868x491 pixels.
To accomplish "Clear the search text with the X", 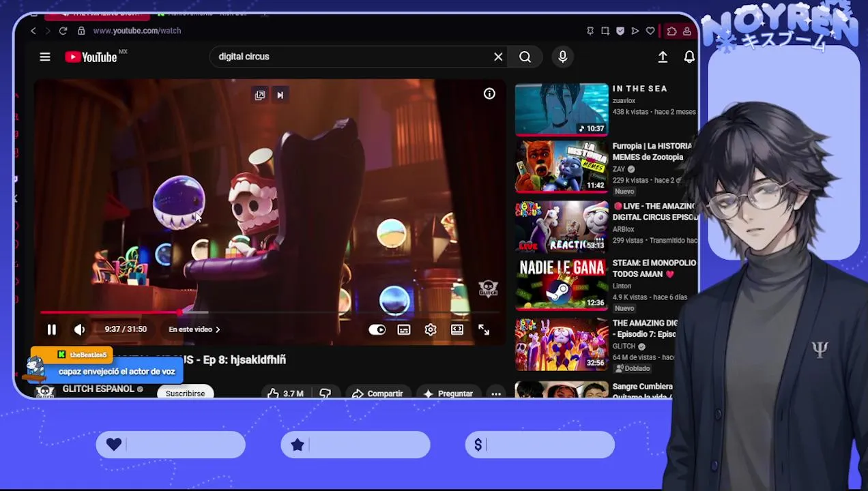I will tap(498, 57).
